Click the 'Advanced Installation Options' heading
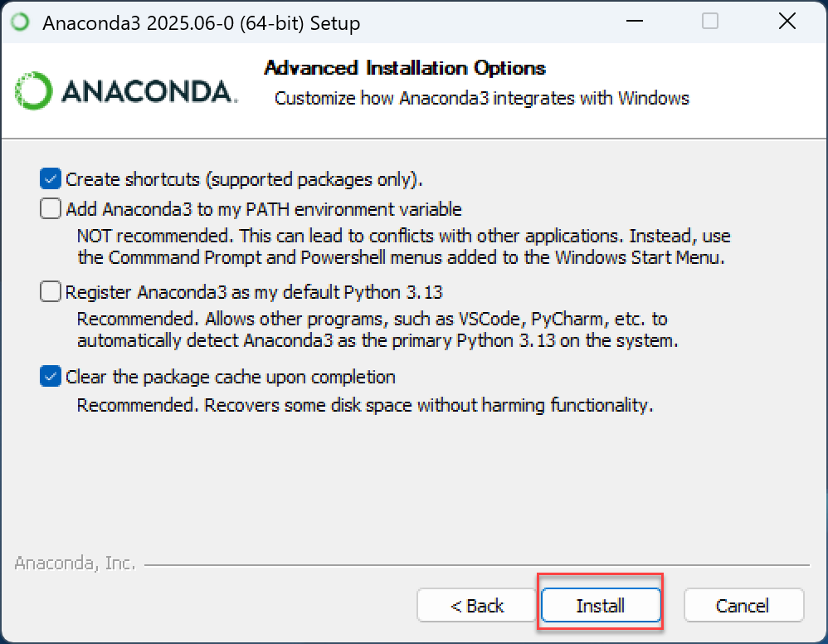This screenshot has height=644, width=828. 405,68
